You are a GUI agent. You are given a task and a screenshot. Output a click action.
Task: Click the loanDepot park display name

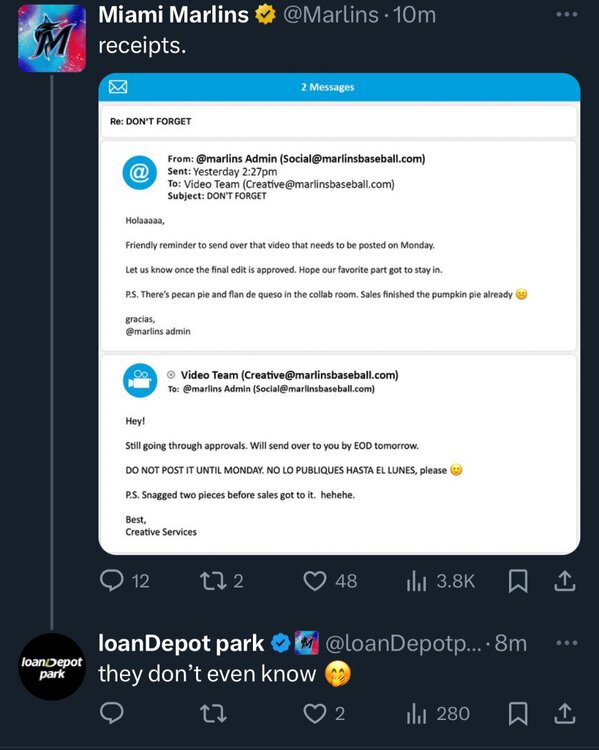(x=181, y=643)
